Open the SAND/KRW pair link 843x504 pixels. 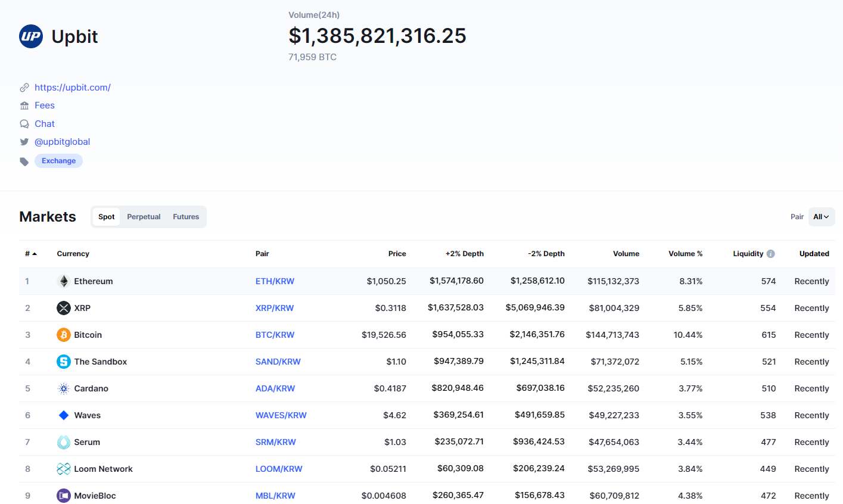(x=278, y=362)
